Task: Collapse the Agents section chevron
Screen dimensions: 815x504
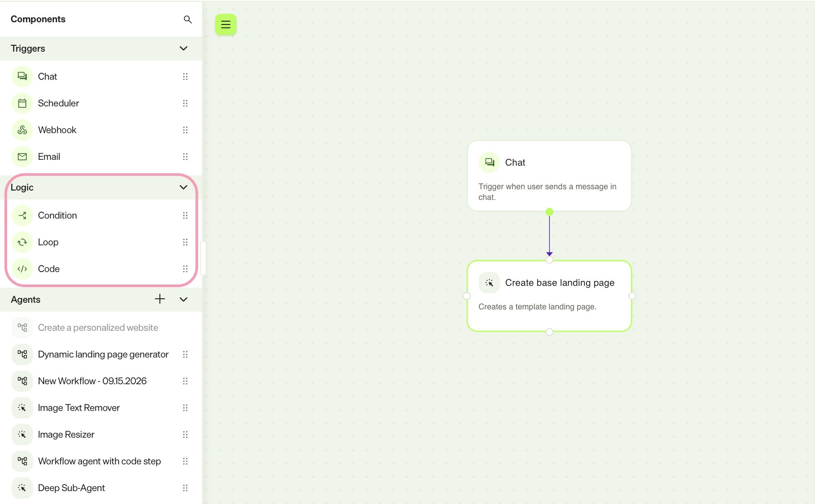Action: [x=183, y=300]
